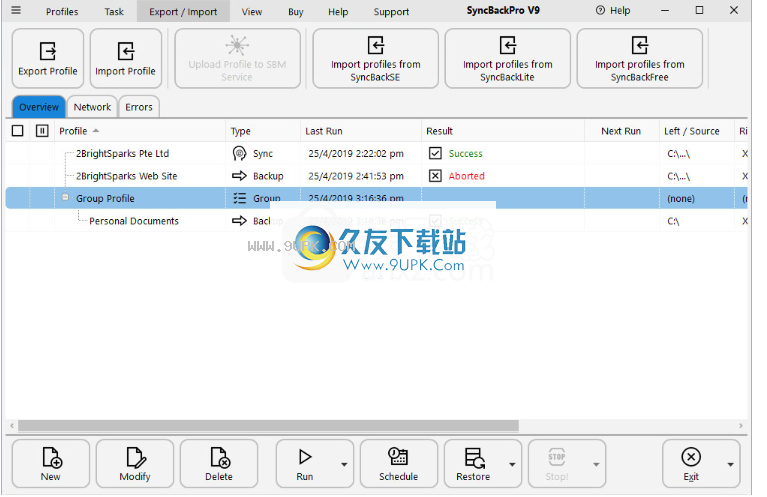Click the scrollbar left arrow

click(x=12, y=426)
